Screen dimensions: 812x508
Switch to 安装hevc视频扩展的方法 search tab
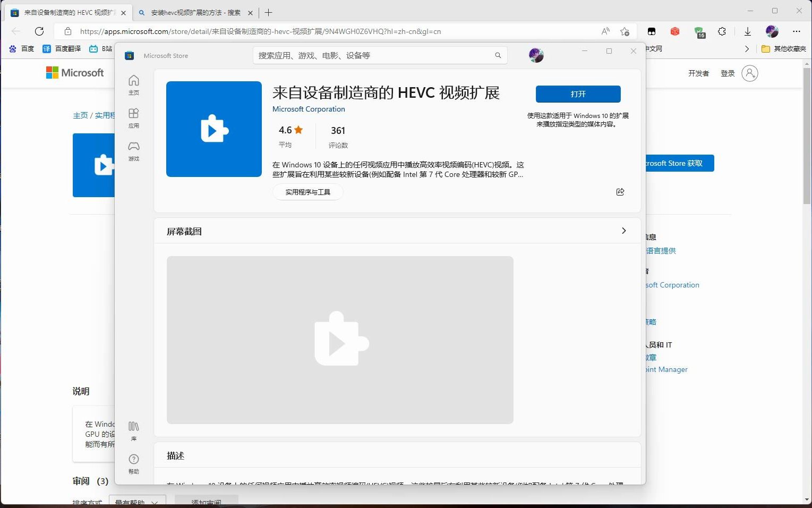pyautogui.click(x=195, y=13)
